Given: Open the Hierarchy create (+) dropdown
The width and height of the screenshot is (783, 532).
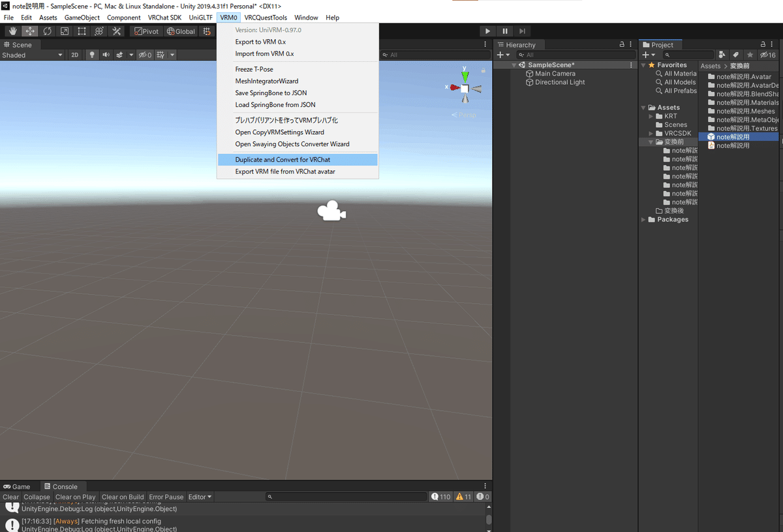Looking at the screenshot, I should [503, 55].
